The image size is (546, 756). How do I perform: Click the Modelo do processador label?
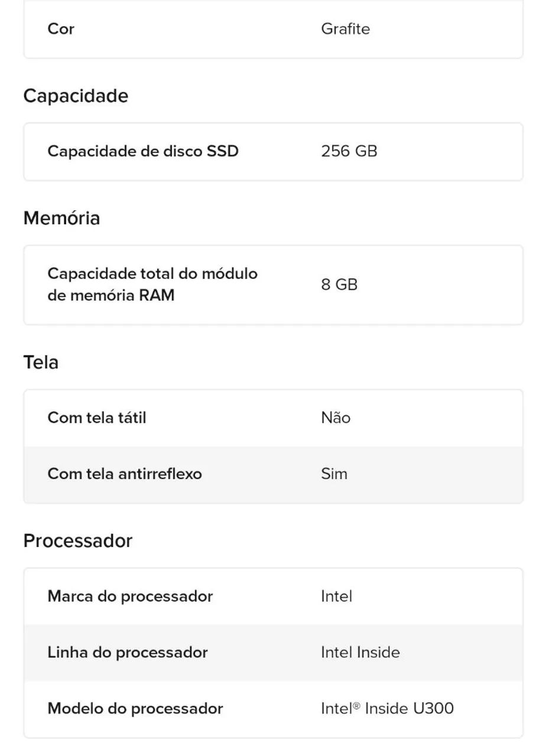coord(135,709)
